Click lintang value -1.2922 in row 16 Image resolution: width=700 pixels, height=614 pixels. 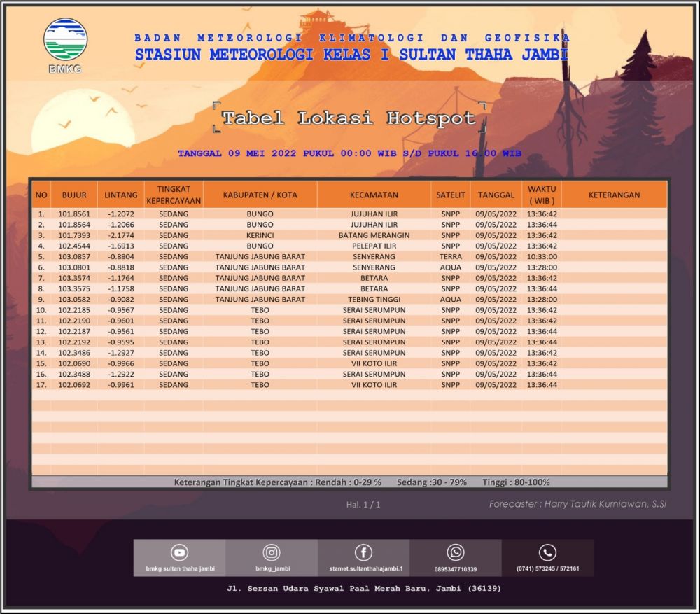(x=121, y=374)
